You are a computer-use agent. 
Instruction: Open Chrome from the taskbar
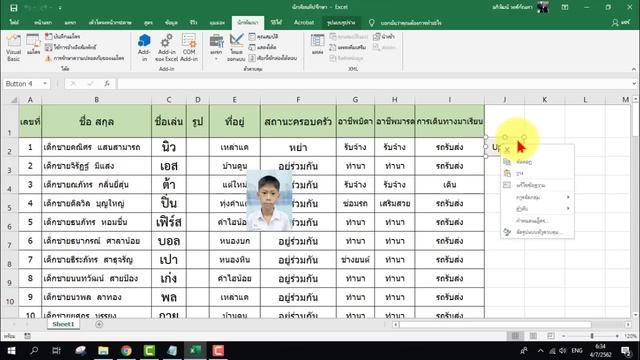tap(126, 351)
